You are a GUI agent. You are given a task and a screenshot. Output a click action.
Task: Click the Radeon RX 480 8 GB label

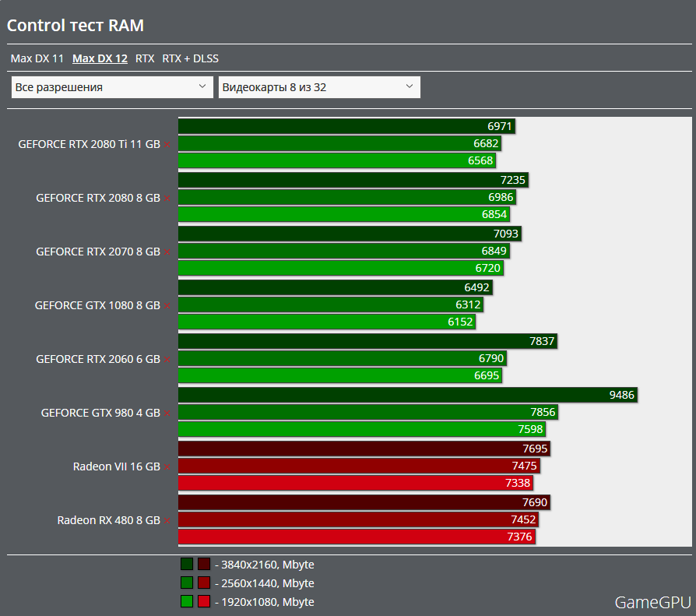click(x=108, y=520)
